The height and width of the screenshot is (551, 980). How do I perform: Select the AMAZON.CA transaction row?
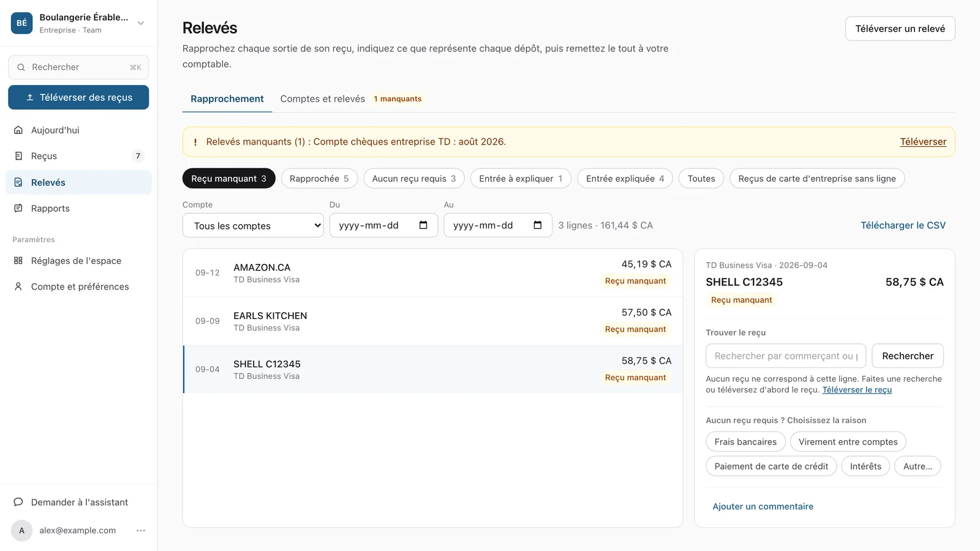[x=432, y=273]
